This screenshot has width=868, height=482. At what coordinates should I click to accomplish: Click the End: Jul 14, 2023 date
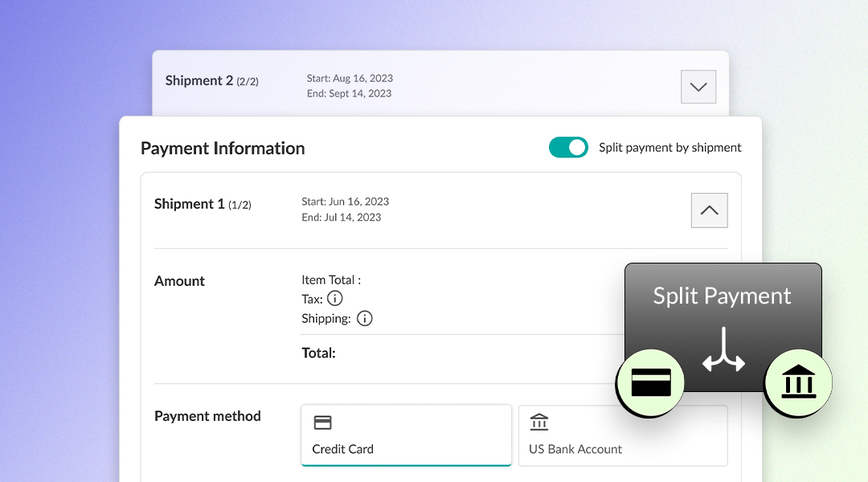(342, 217)
